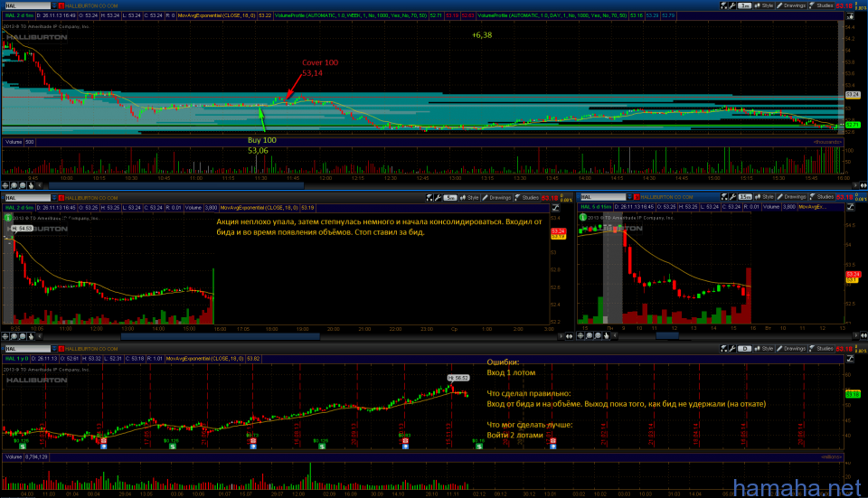The image size is (868, 498).
Task: Expand the symbol dropdown arrow in the 1m panel
Action: pyautogui.click(x=53, y=5)
